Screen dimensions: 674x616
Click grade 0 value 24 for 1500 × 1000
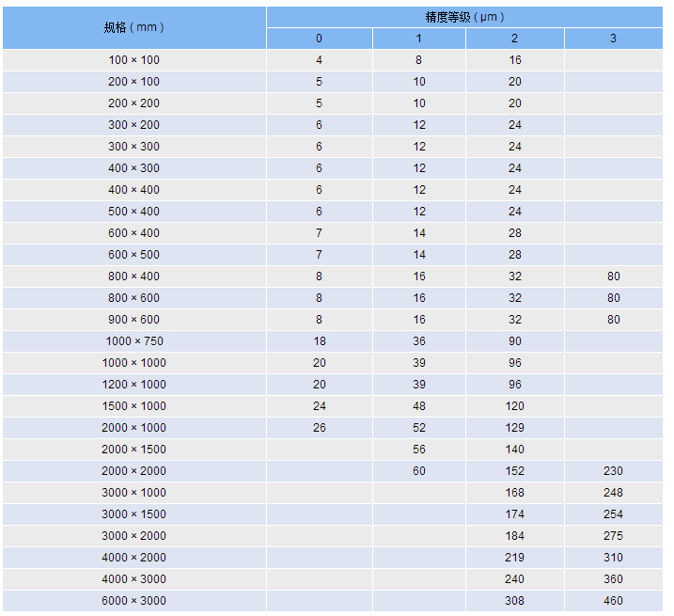(x=320, y=406)
